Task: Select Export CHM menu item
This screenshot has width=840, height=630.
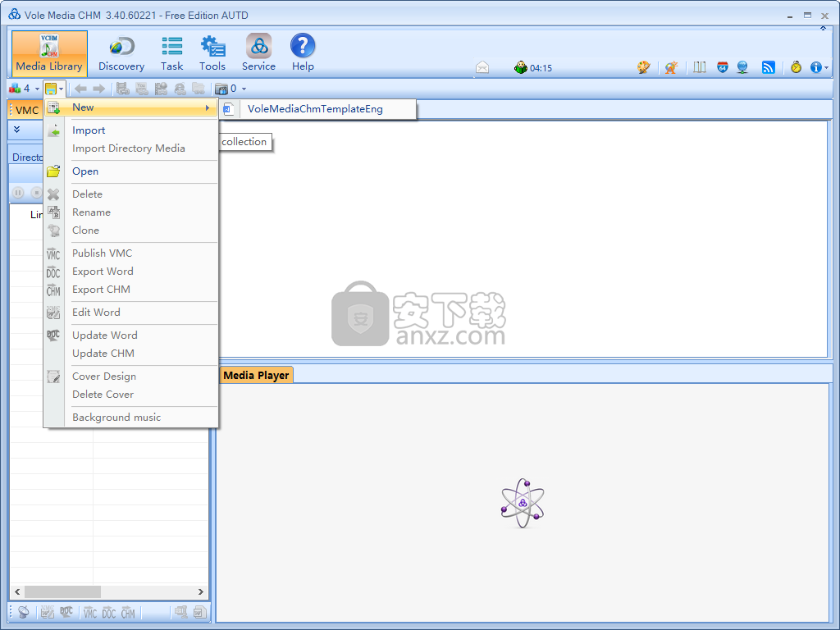Action: point(130,290)
